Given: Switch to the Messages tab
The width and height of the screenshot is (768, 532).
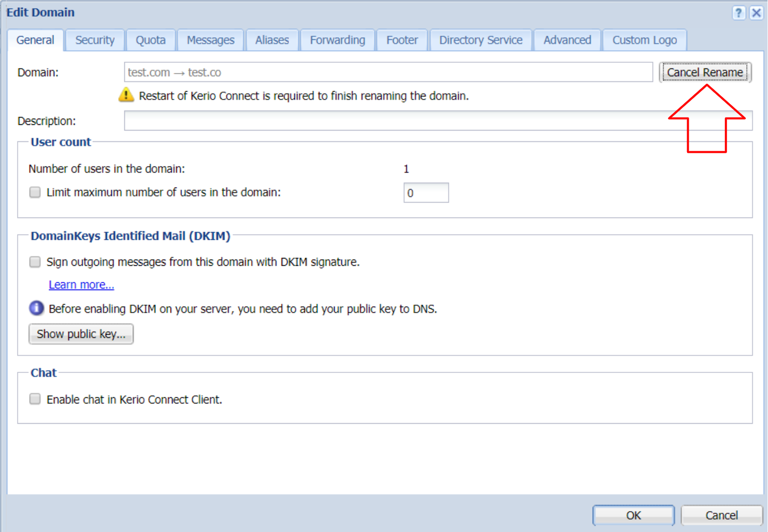Looking at the screenshot, I should tap(210, 40).
